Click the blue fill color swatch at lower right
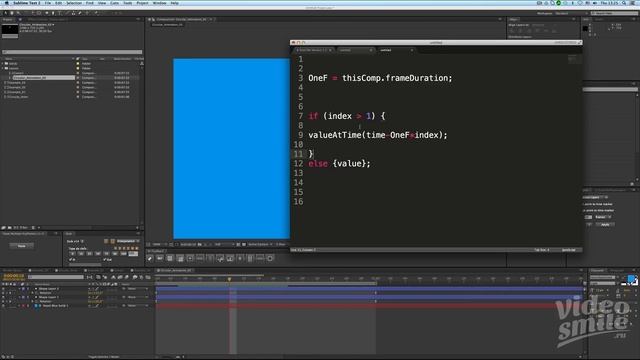The image size is (640, 360). click(631, 279)
